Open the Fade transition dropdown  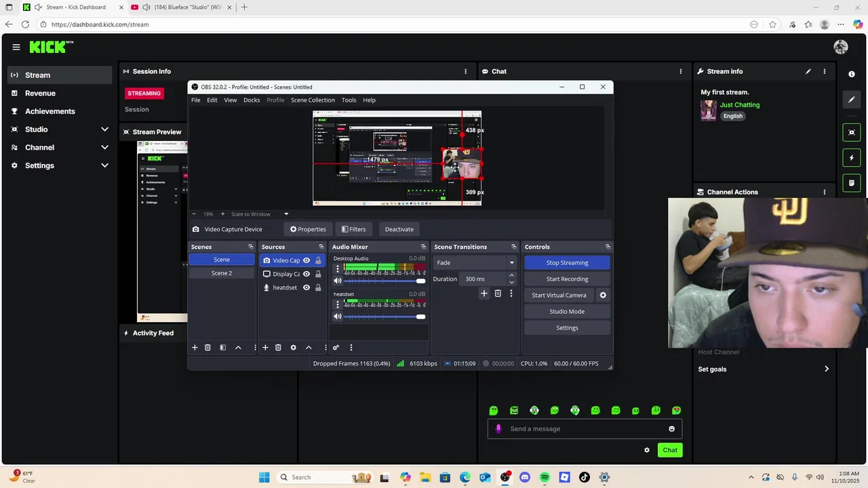475,262
